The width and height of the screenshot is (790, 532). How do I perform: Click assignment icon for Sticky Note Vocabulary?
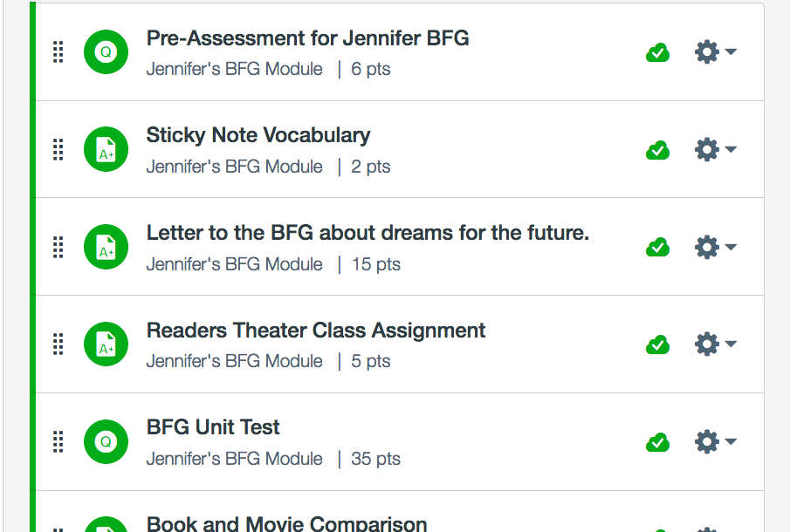pos(106,150)
